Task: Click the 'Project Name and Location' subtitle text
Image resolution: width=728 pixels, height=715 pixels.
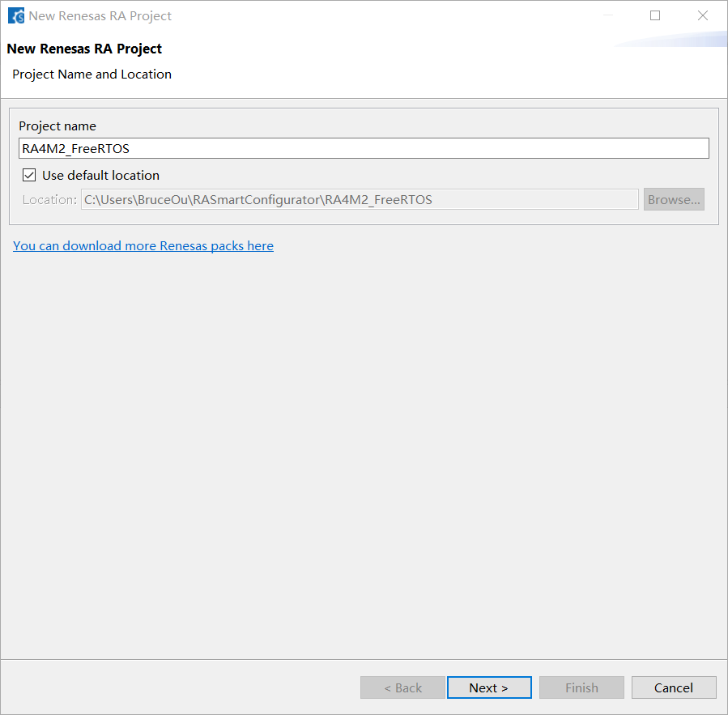Action: point(92,74)
